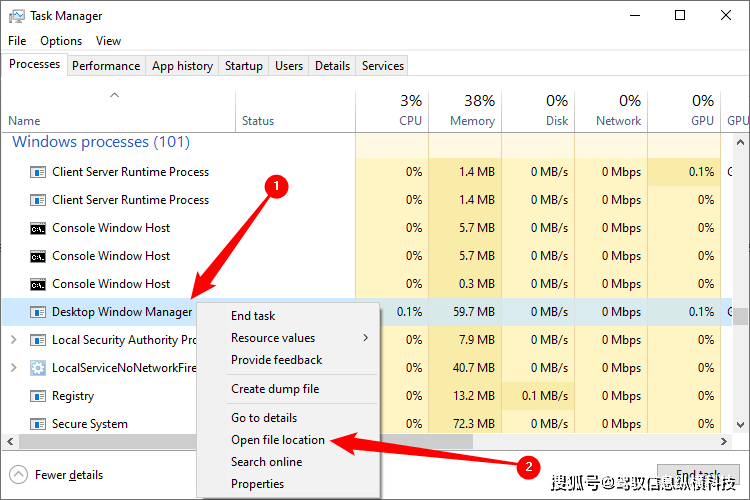
Task: Expand Local Security Authority Process row
Action: pyautogui.click(x=14, y=340)
